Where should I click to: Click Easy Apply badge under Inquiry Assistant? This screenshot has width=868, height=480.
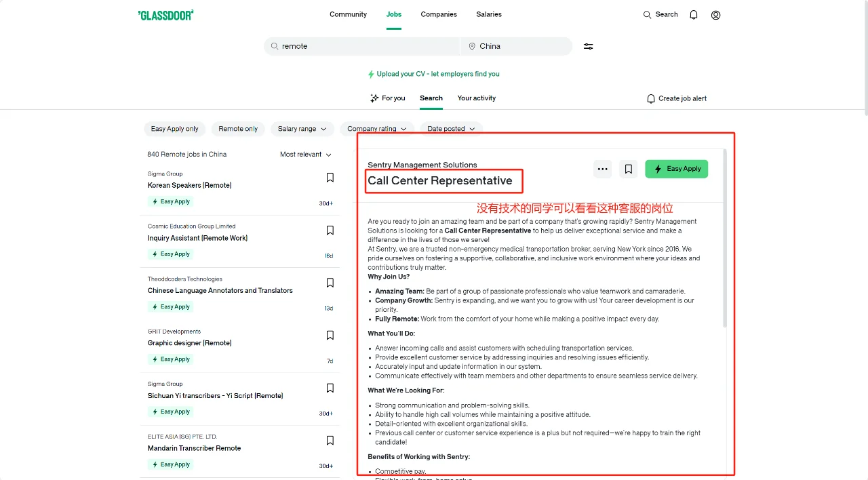pos(170,254)
